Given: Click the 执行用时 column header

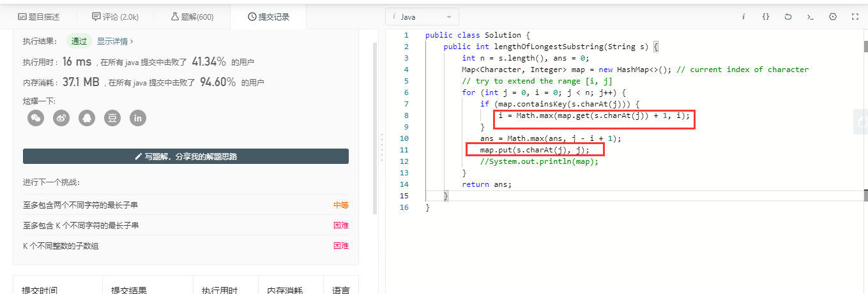Looking at the screenshot, I should [x=220, y=291].
